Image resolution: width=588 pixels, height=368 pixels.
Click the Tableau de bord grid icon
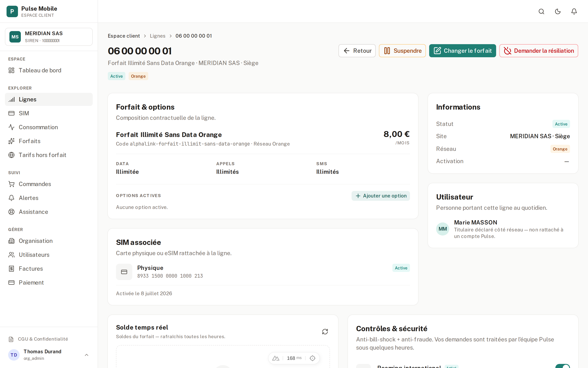point(11,70)
